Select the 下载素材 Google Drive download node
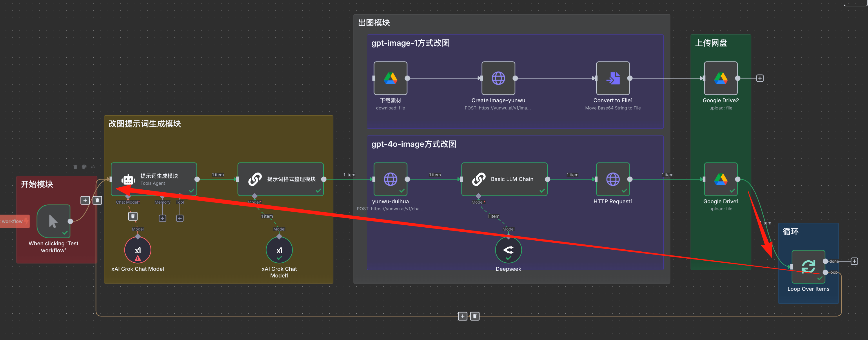868x340 pixels. click(390, 78)
